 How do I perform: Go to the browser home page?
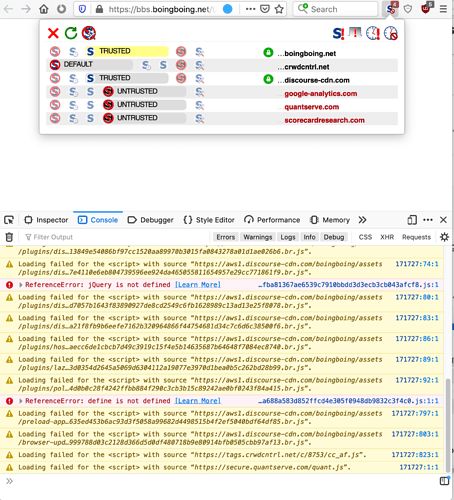(x=44, y=9)
